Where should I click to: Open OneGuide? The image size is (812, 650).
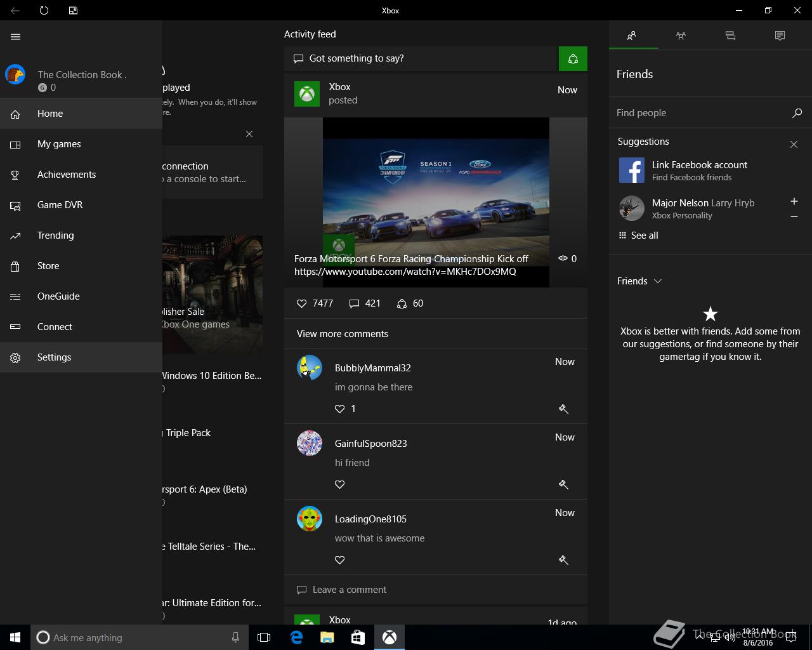(81, 296)
